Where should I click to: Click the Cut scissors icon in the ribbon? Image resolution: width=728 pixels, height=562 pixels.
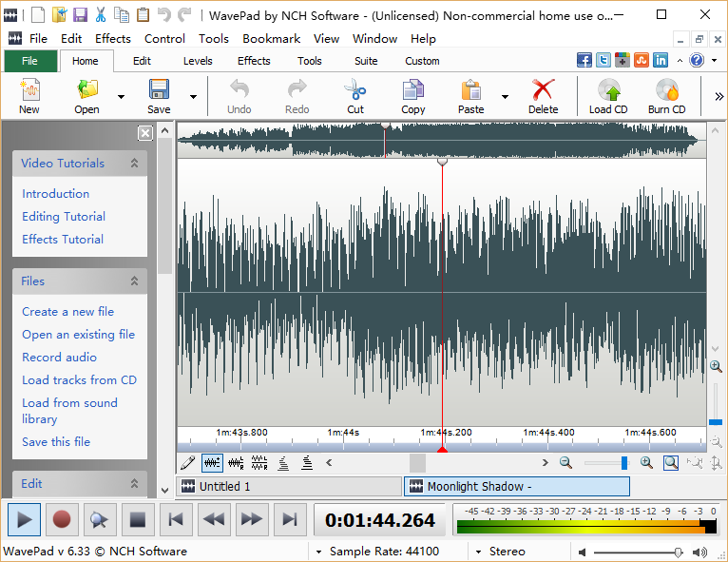(354, 91)
